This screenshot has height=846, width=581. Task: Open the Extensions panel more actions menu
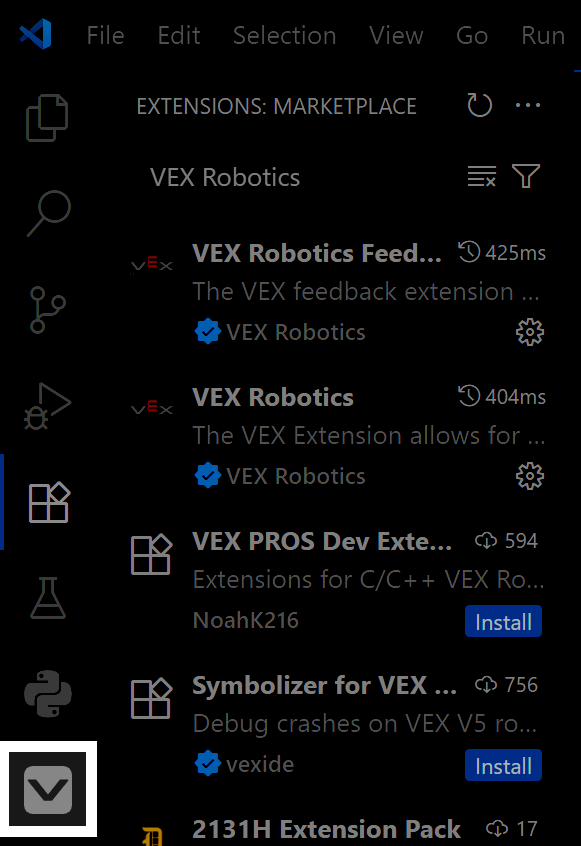528,104
